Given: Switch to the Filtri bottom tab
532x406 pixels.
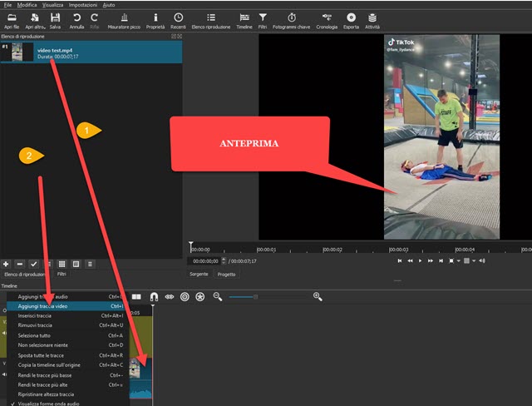Looking at the screenshot, I should point(62,274).
